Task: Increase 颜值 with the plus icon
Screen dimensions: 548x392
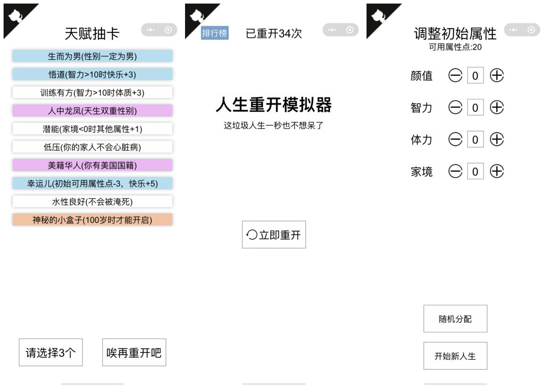Action: pos(497,76)
